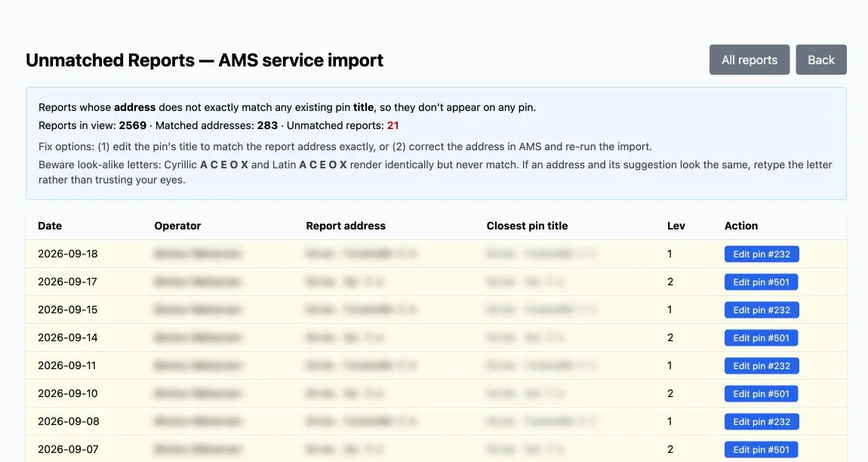Edit pin #501 for 2026-09-10 report

[x=761, y=394]
